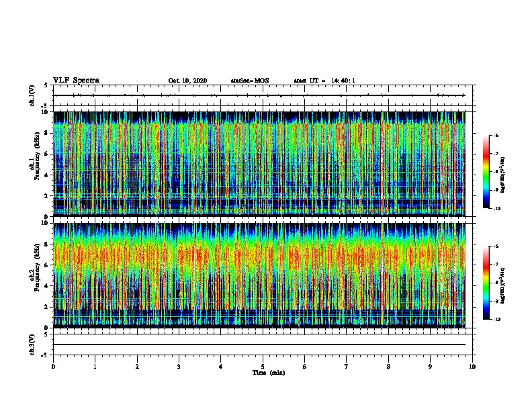Click the "0" tick on the time axis
This screenshot has height=411, width=532.
click(x=53, y=367)
